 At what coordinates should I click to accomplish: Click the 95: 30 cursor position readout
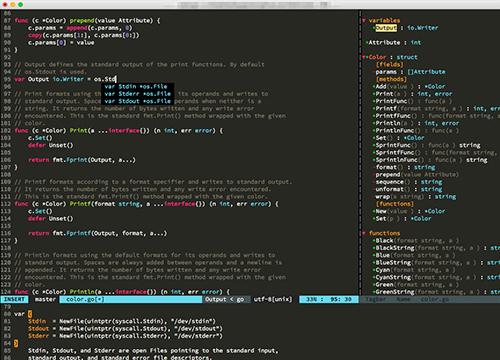tap(341, 299)
